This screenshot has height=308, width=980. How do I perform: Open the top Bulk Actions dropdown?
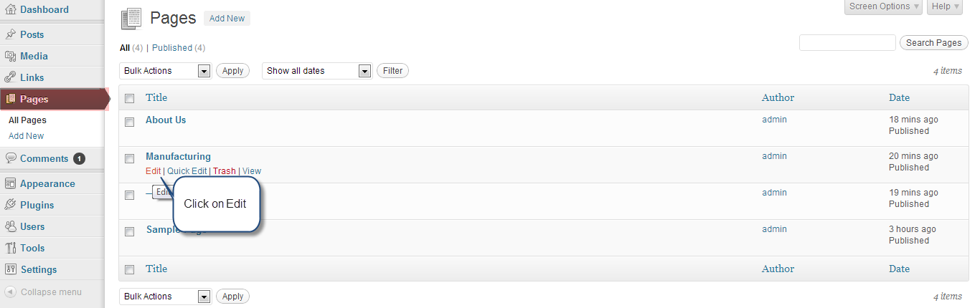(165, 71)
